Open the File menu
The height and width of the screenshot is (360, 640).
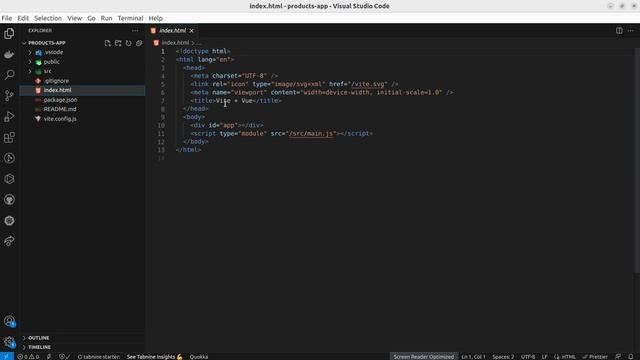[x=7, y=18]
